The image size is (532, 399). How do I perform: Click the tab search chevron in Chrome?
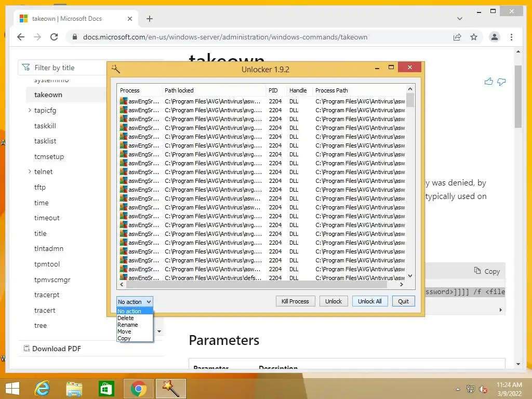pyautogui.click(x=459, y=19)
